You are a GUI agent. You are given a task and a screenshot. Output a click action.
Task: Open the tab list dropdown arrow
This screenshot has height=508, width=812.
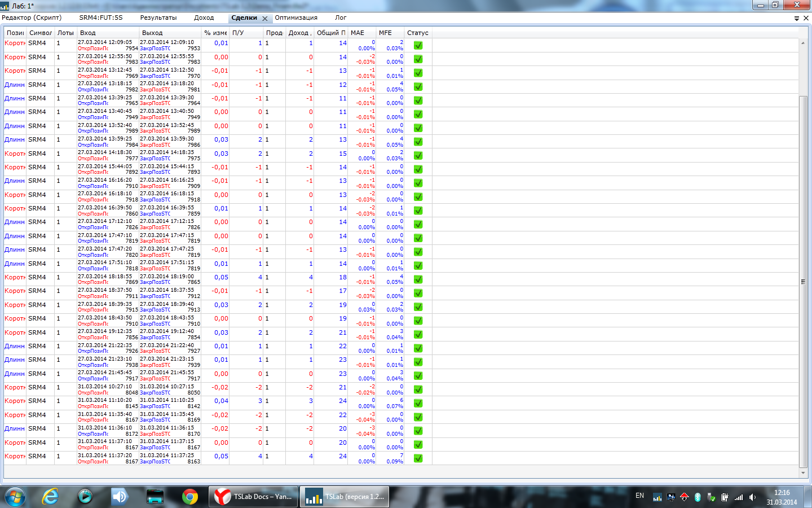[797, 19]
